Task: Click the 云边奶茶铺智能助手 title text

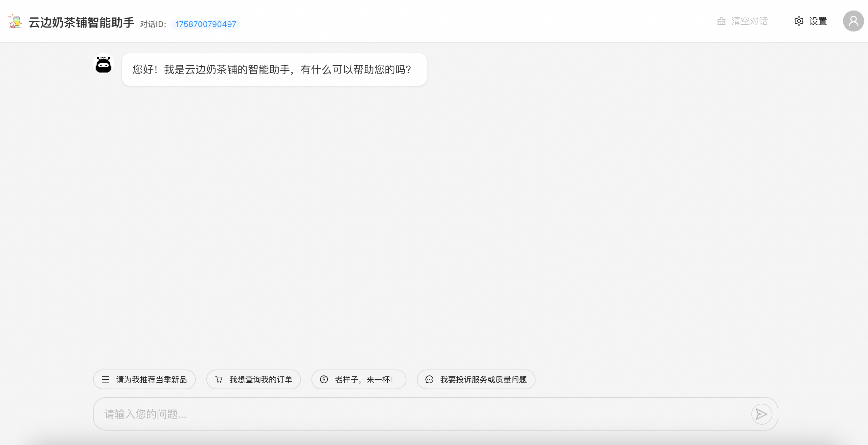Action: tap(81, 22)
